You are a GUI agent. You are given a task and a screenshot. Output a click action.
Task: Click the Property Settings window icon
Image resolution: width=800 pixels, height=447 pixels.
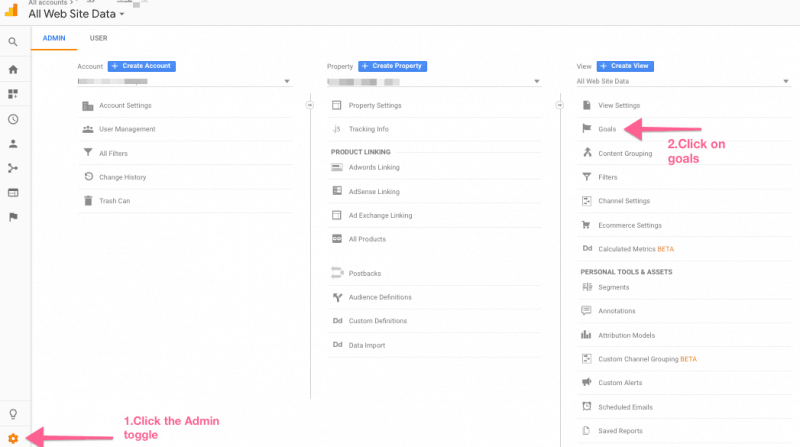click(336, 105)
